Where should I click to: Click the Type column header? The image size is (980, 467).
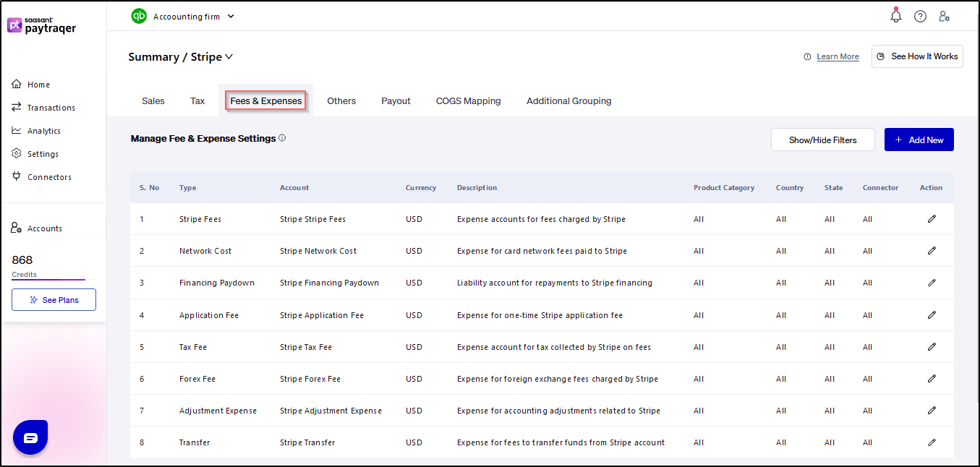(x=188, y=187)
